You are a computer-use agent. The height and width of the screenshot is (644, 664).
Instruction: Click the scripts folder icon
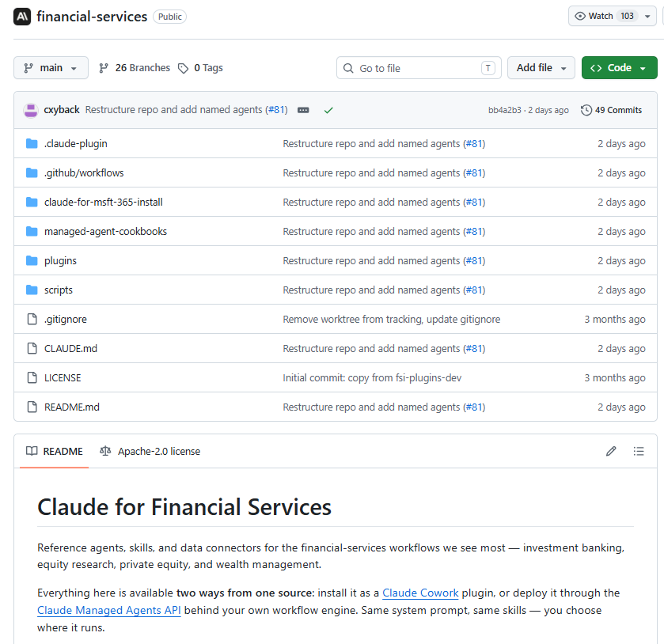[x=32, y=290]
